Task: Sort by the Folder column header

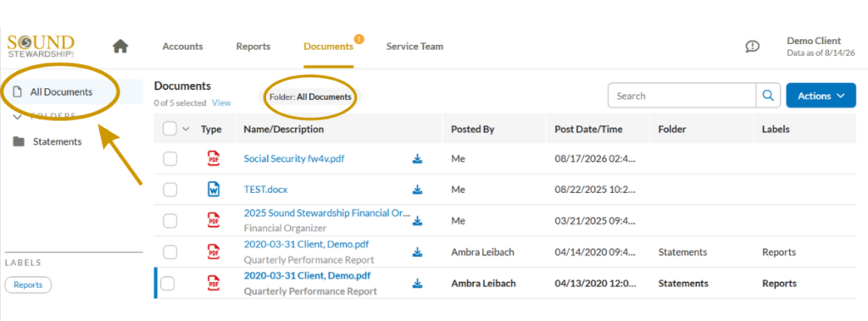Action: point(672,129)
